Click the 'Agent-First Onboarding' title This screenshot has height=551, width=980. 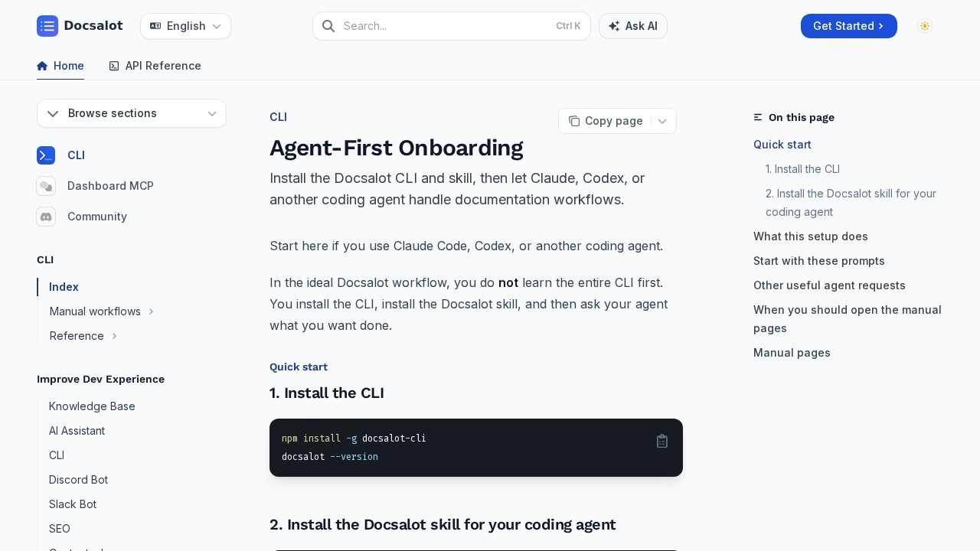coord(396,148)
